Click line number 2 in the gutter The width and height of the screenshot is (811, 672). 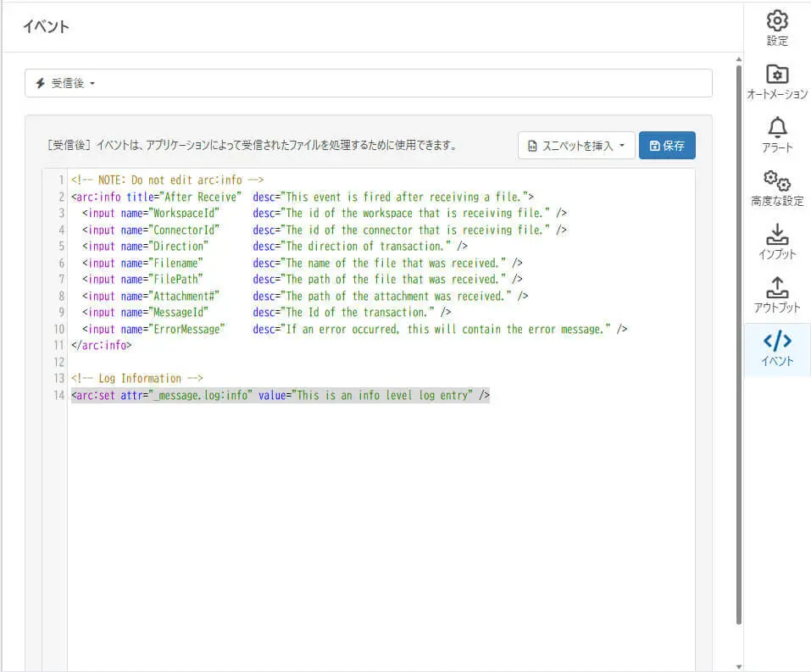(62, 197)
